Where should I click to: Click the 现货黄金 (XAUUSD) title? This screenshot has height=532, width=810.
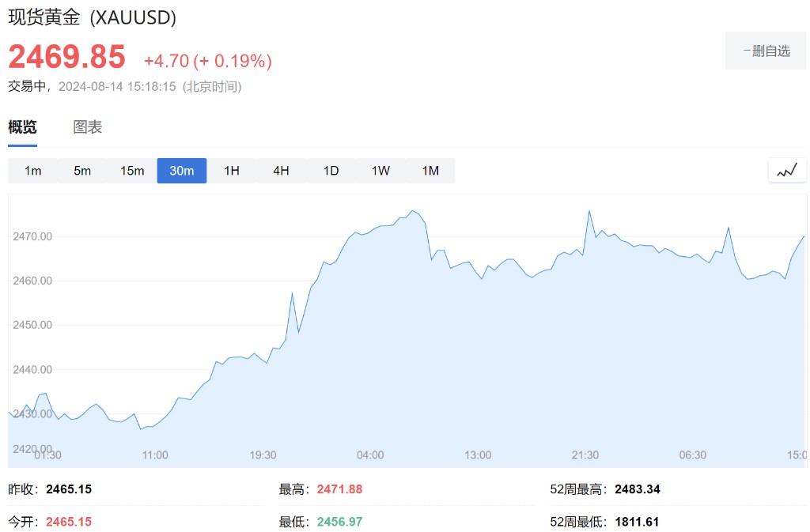[93, 18]
